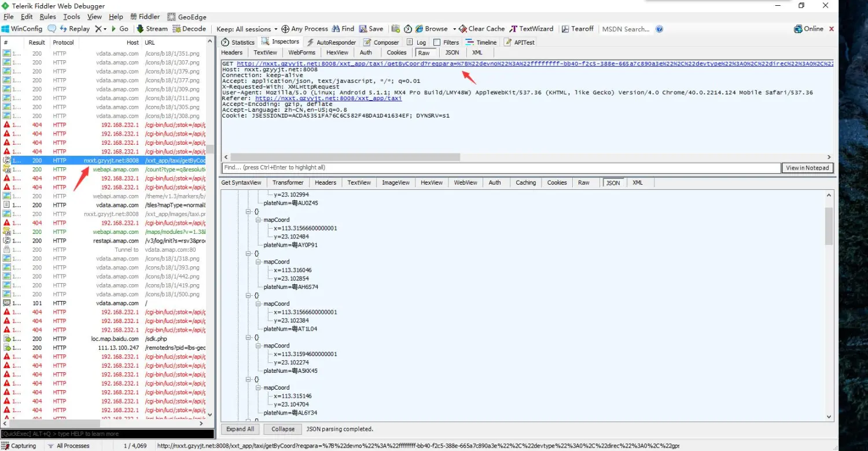Switch to the Statistics tab
This screenshot has width=868, height=451.
pyautogui.click(x=238, y=42)
